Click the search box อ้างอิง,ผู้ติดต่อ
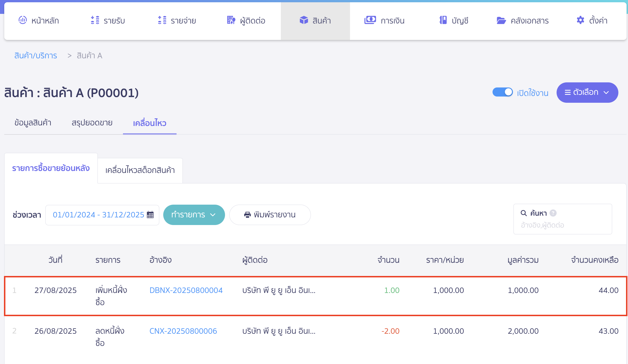This screenshot has width=628, height=364. click(563, 219)
